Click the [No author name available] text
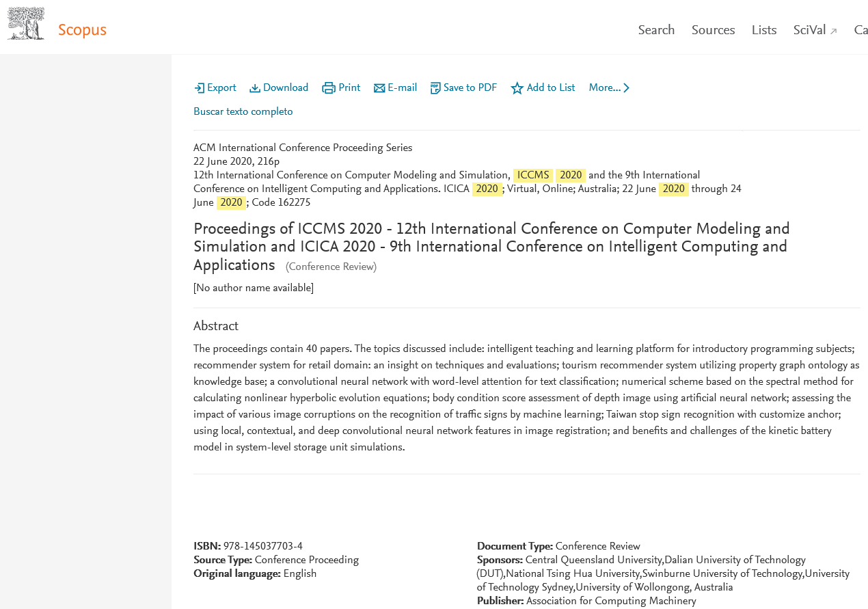 (254, 288)
